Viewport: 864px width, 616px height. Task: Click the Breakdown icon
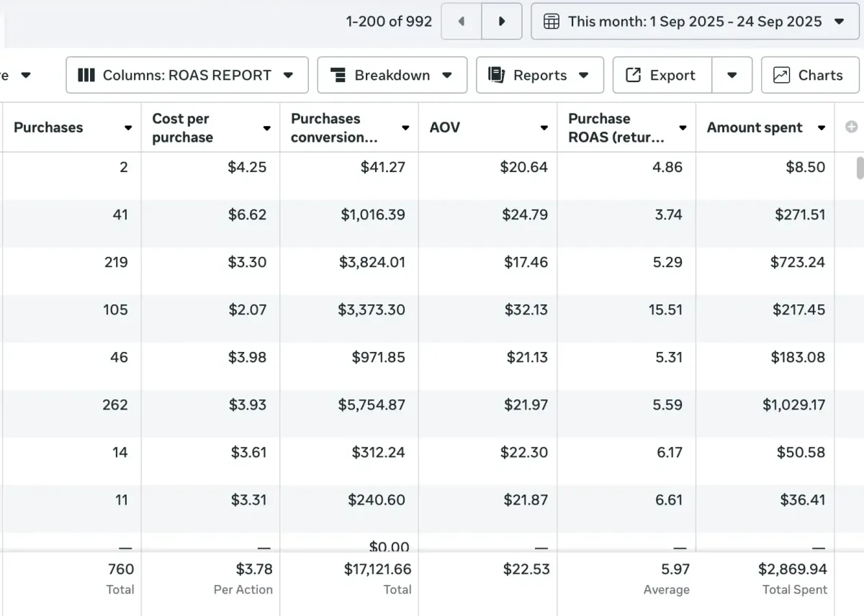point(338,75)
